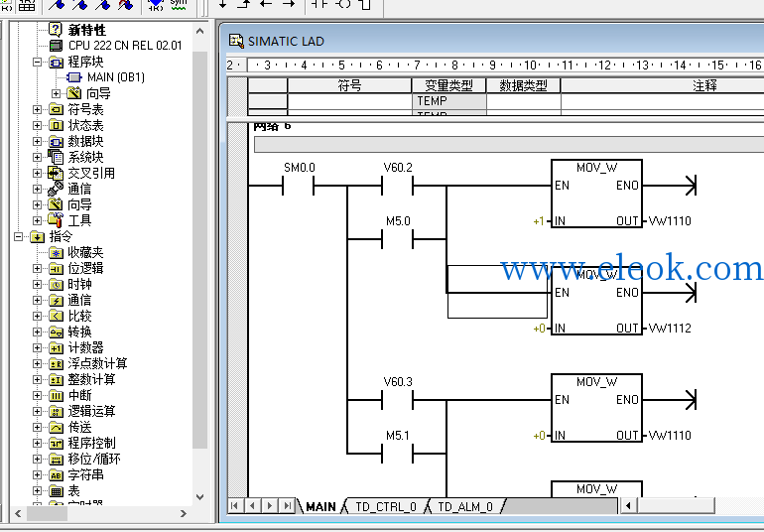Expand the 整数计算 folder

click(x=37, y=379)
